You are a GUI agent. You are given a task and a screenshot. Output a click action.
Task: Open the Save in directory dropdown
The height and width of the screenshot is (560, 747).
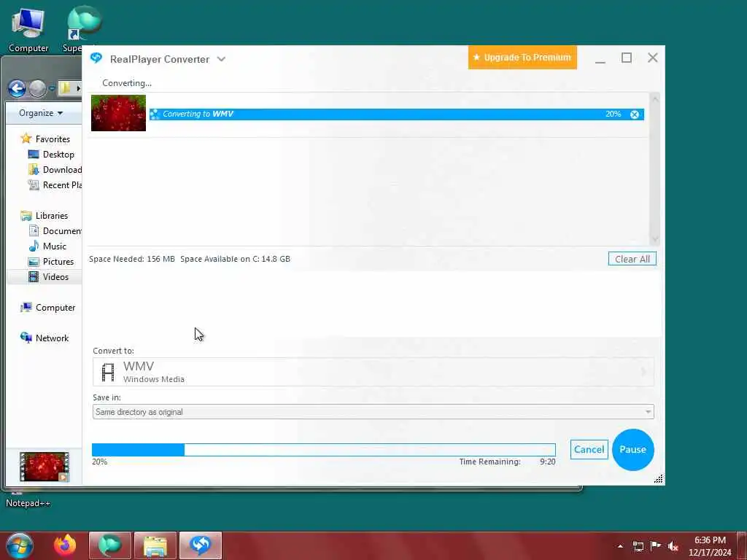point(373,412)
